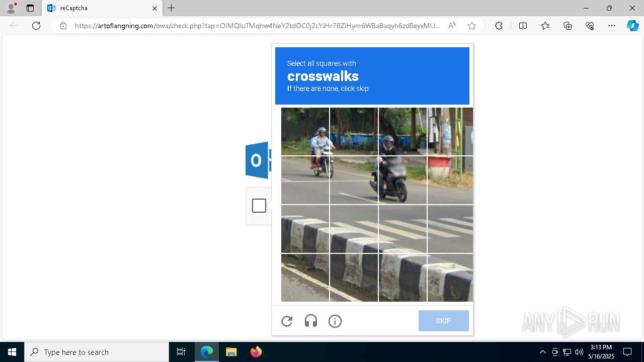This screenshot has width=644, height=362.
Task: Open the volume control tray icon
Action: [579, 352]
